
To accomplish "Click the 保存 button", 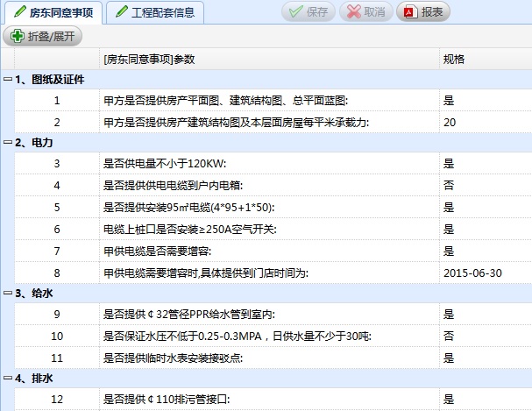I will click(x=309, y=12).
